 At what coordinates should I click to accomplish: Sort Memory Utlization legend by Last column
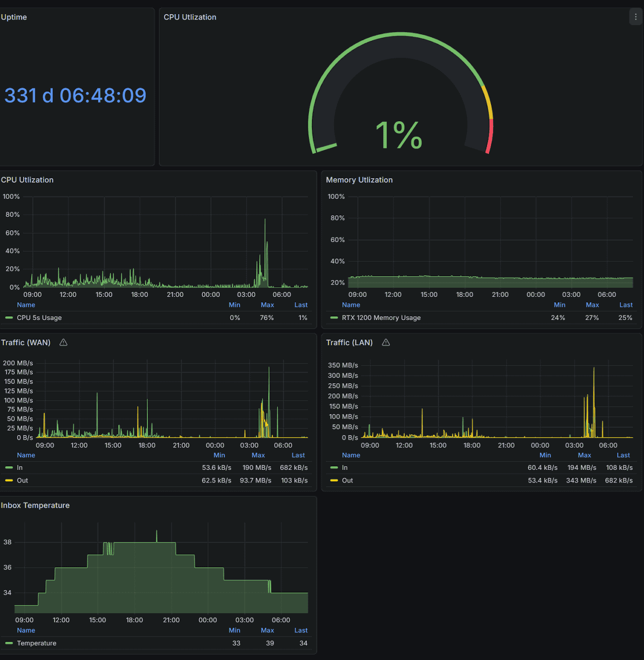coord(626,305)
